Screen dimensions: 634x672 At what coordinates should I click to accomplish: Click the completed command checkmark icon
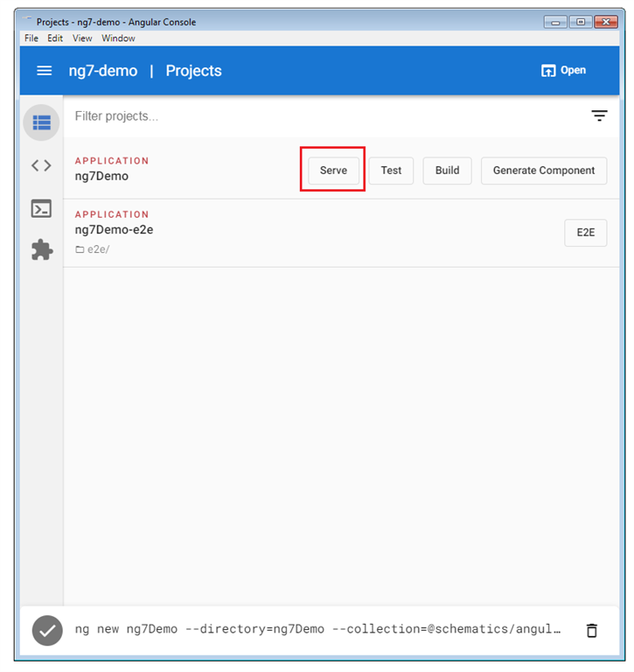coord(47,630)
